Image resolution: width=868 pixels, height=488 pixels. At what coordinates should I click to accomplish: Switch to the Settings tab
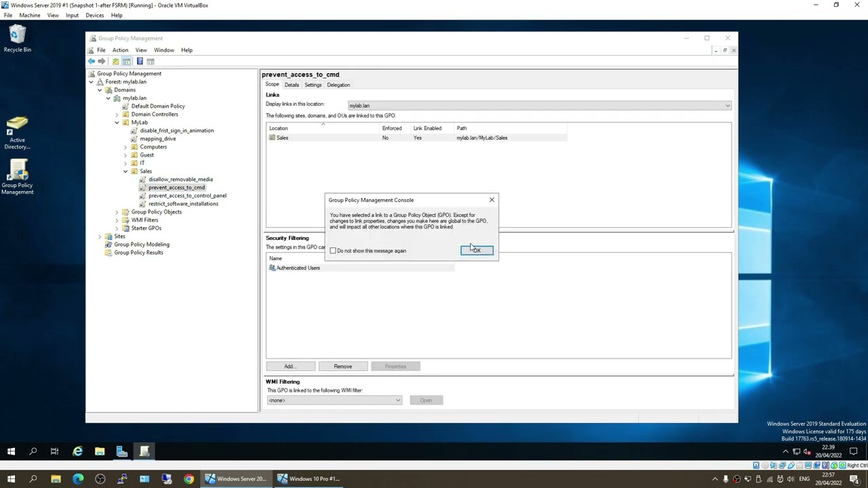(x=313, y=85)
